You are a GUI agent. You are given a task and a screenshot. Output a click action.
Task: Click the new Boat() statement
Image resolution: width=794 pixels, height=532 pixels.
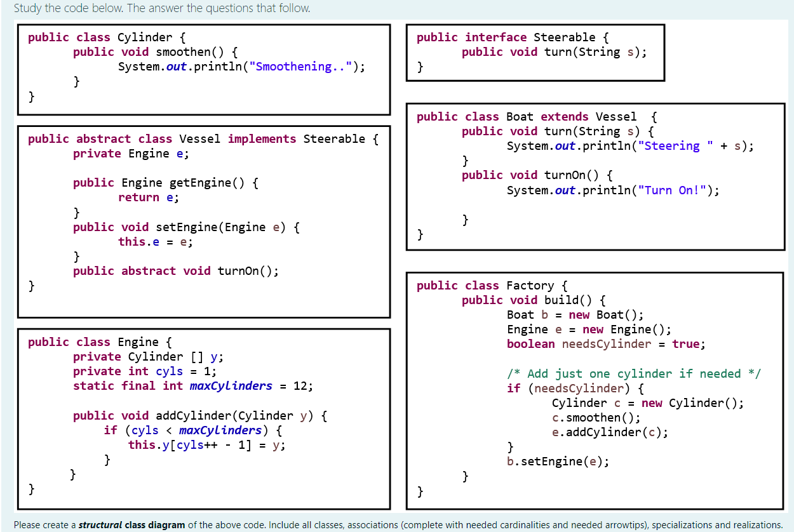click(x=572, y=314)
